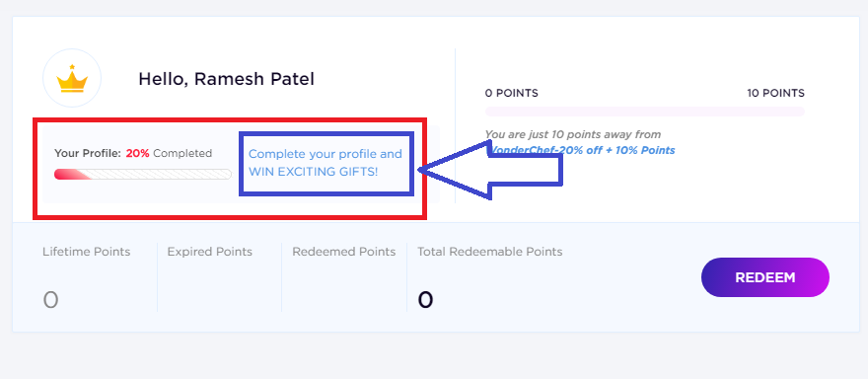Click the profile completion progress bar
The height and width of the screenshot is (379, 868).
coord(143,174)
